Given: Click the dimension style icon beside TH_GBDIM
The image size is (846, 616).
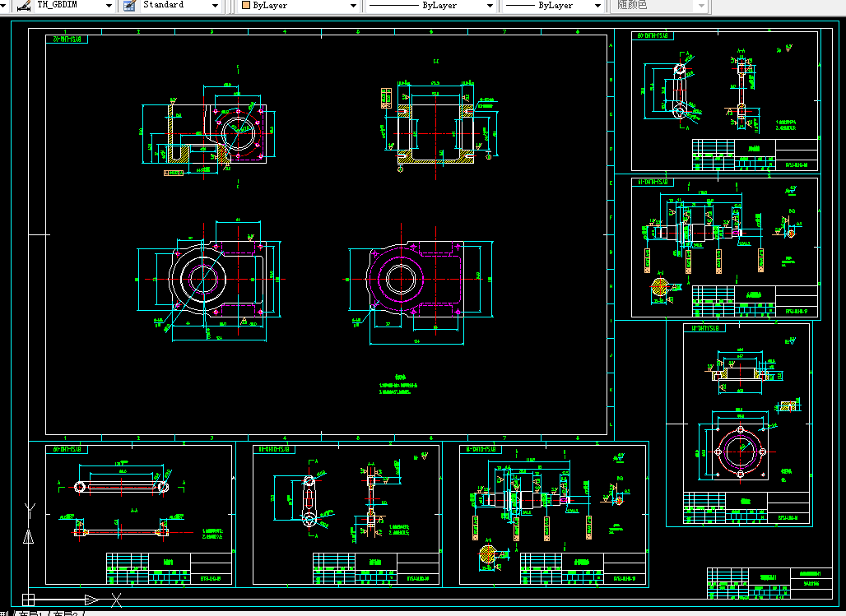Looking at the screenshot, I should [23, 6].
